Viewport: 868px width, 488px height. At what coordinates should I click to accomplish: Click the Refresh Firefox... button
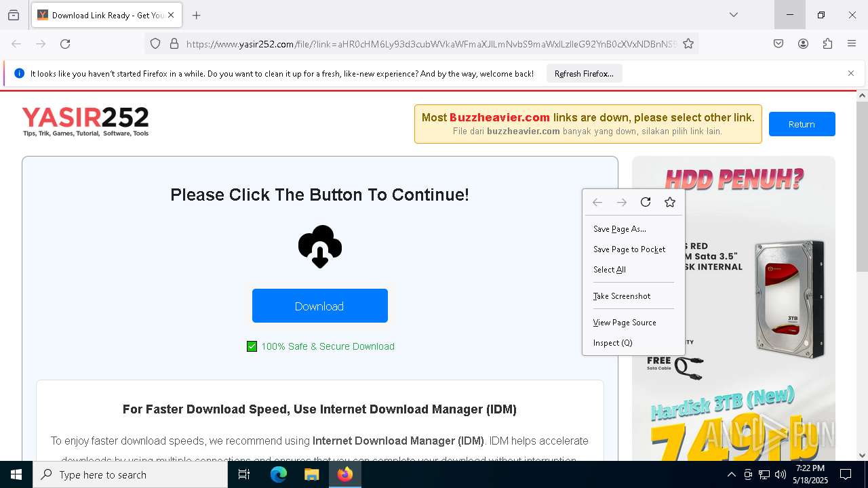[584, 73]
